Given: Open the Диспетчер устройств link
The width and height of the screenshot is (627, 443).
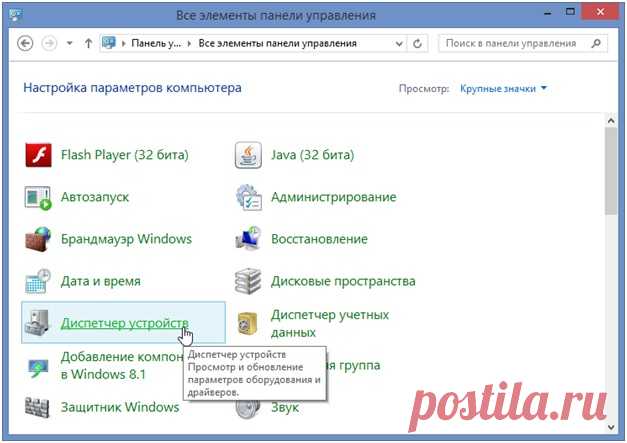Looking at the screenshot, I should point(125,323).
